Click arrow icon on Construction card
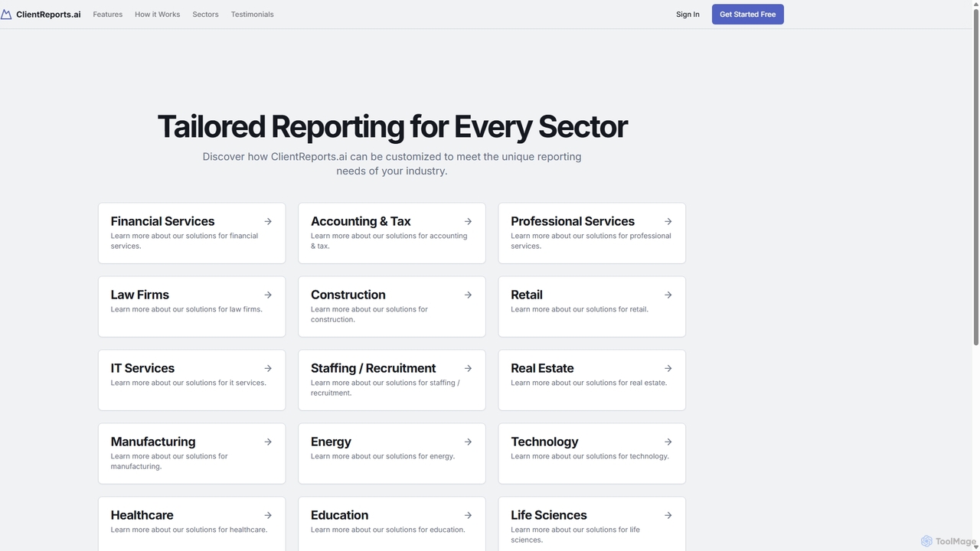The width and height of the screenshot is (980, 551). point(468,295)
